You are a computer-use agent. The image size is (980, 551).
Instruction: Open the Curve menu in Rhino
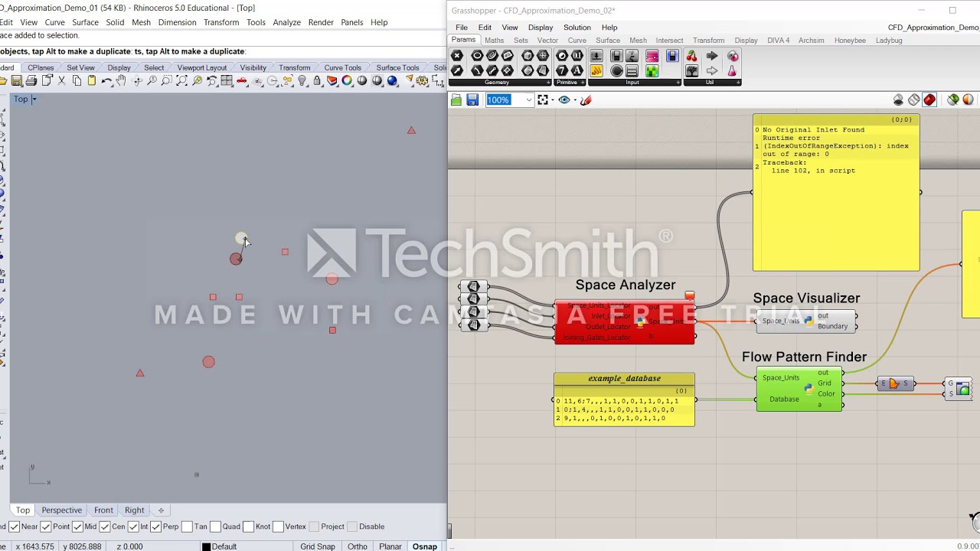(x=54, y=22)
